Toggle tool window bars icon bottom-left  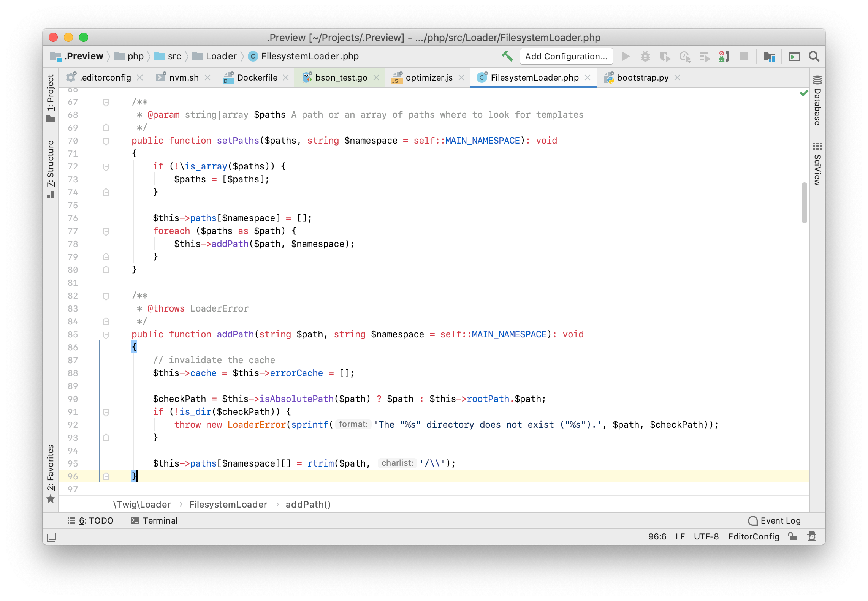click(52, 537)
